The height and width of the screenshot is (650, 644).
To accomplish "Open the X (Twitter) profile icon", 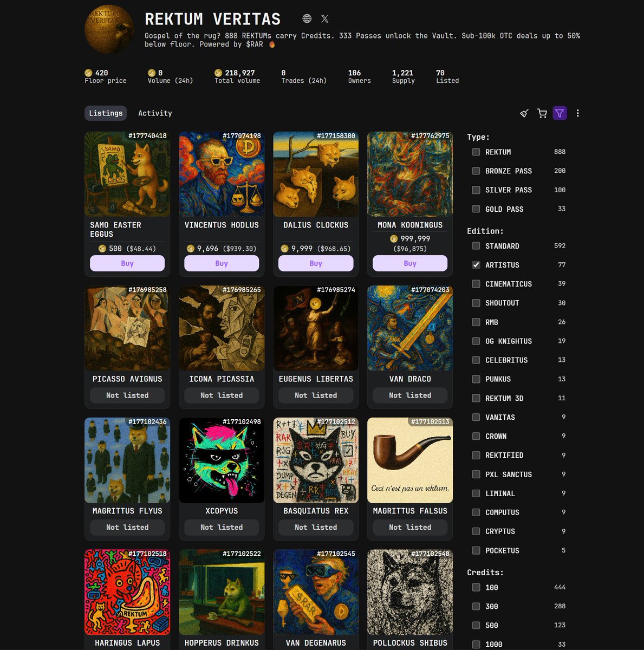I will 325,18.
